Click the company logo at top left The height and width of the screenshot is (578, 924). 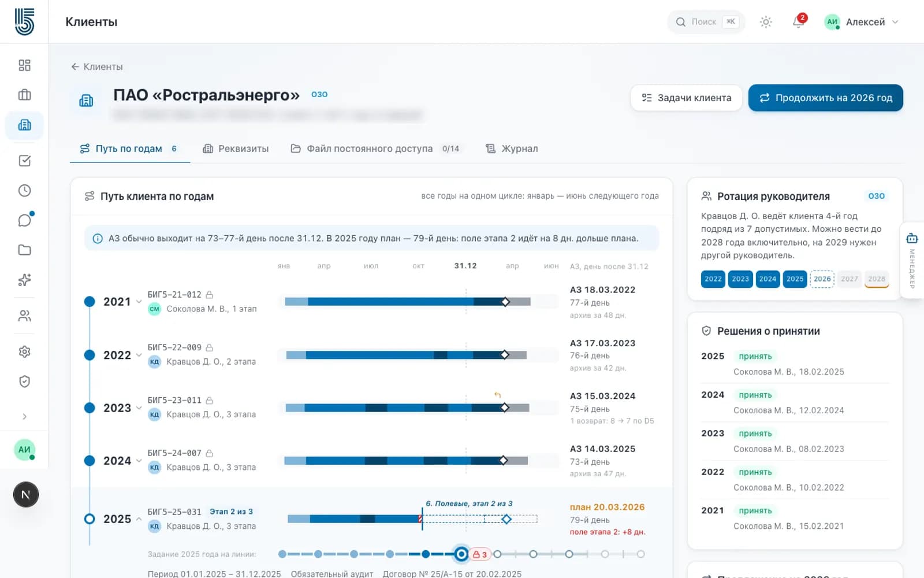[x=24, y=21]
